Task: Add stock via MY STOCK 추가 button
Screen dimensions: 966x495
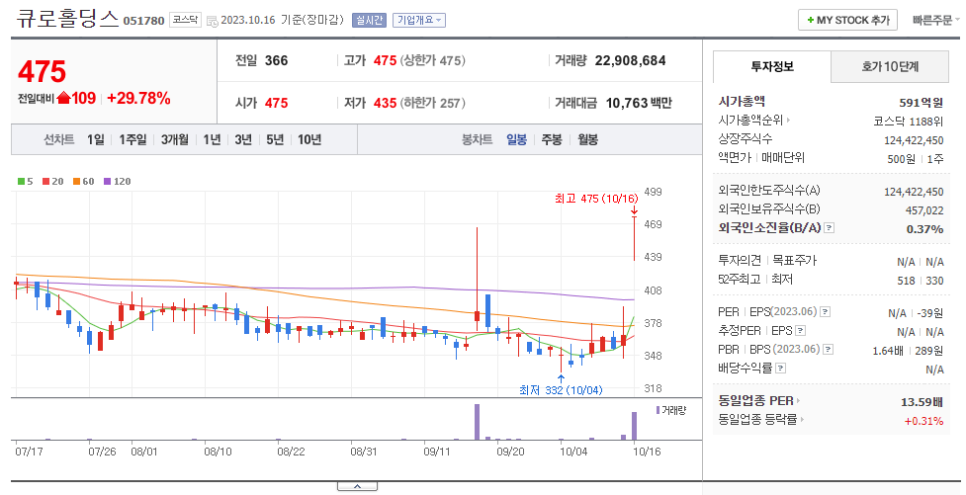Action: point(848,20)
